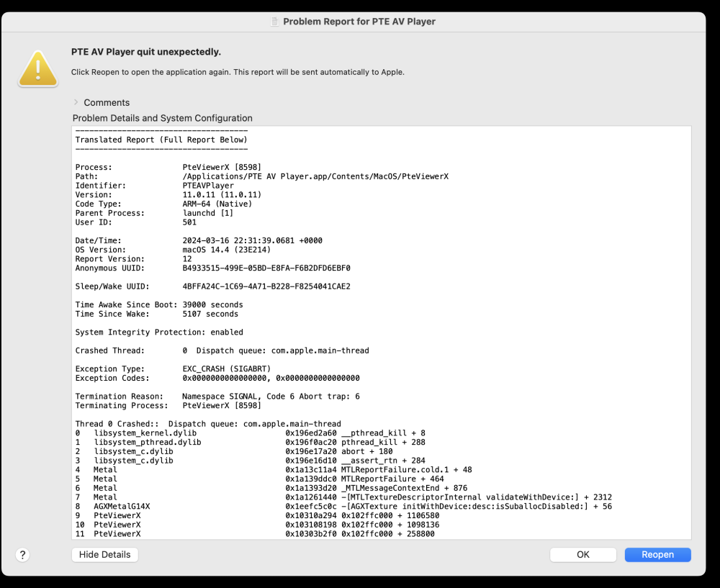Click the "Problem Details and System Configuration" label

tap(163, 118)
